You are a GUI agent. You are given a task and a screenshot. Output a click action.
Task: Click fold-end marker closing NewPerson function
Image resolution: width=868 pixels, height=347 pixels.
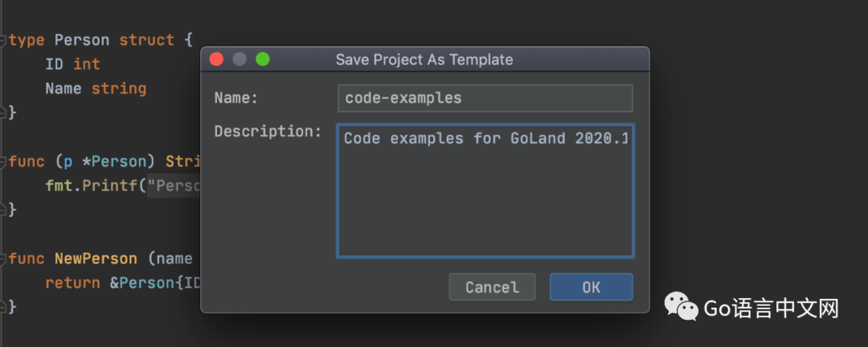[2, 307]
